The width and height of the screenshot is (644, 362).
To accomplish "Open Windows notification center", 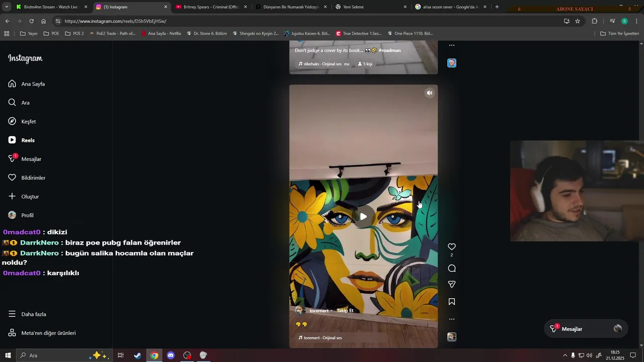I will [x=633, y=355].
